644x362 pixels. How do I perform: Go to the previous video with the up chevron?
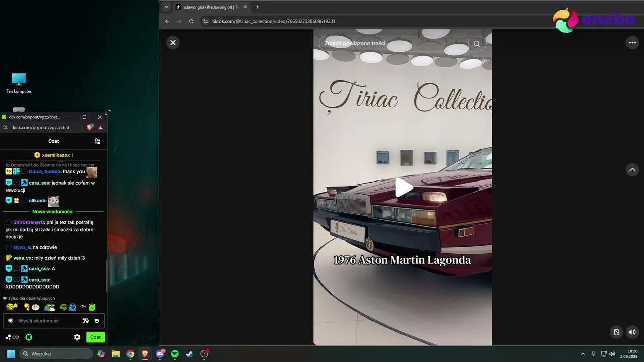(x=632, y=170)
